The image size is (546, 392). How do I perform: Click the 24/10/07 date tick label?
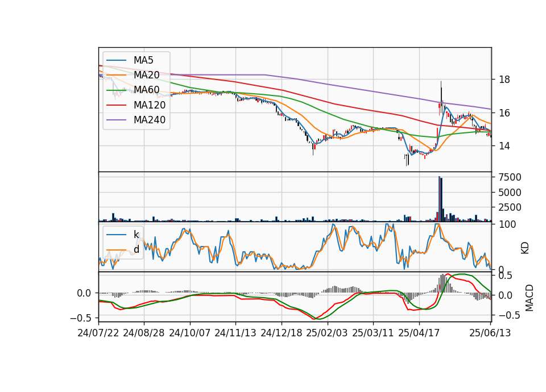coord(190,333)
